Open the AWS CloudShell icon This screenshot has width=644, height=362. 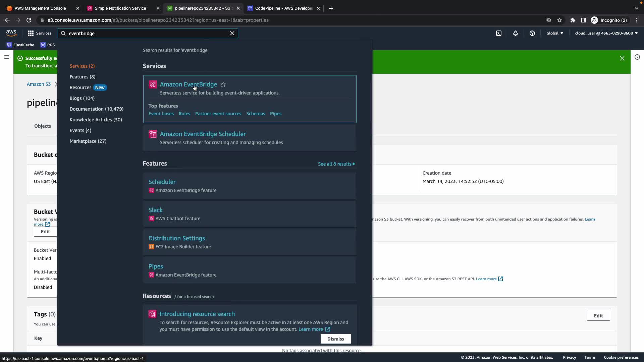tap(499, 33)
